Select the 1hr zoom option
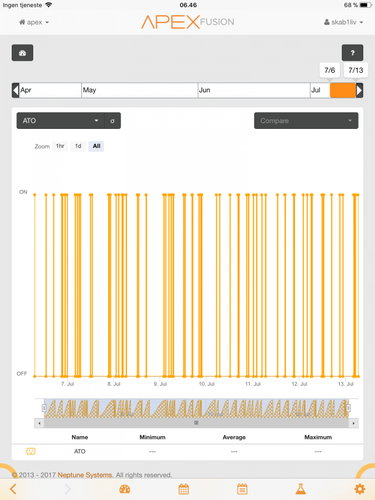Image resolution: width=375 pixels, height=500 pixels. coord(60,146)
